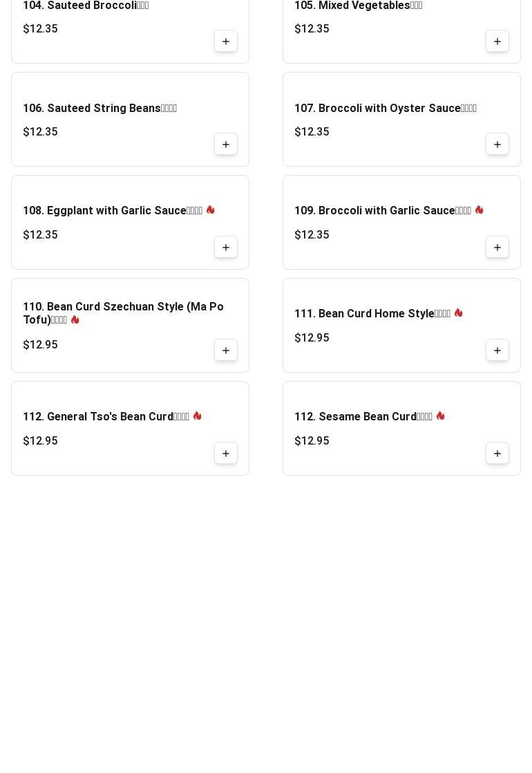
Task: Add 109. Broccoli with Garlic Sauce plus icon
Action: 497,248
